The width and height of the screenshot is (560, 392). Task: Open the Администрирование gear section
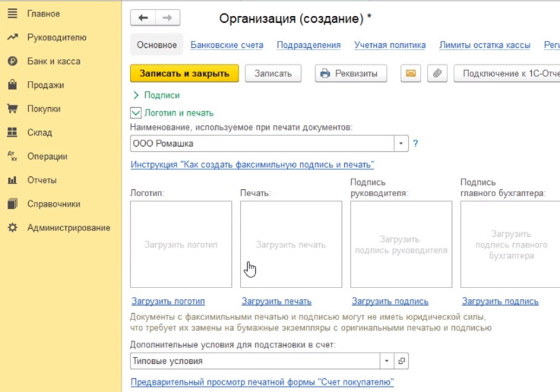click(68, 227)
